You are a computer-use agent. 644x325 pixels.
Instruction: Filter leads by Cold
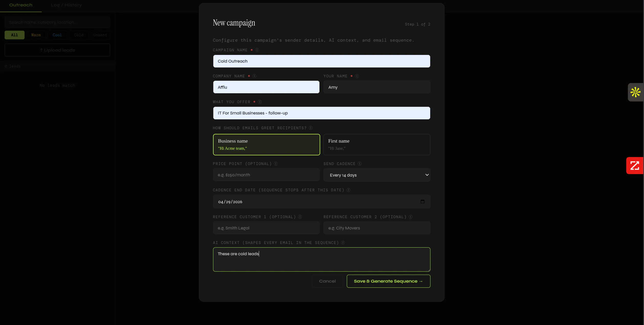79,35
